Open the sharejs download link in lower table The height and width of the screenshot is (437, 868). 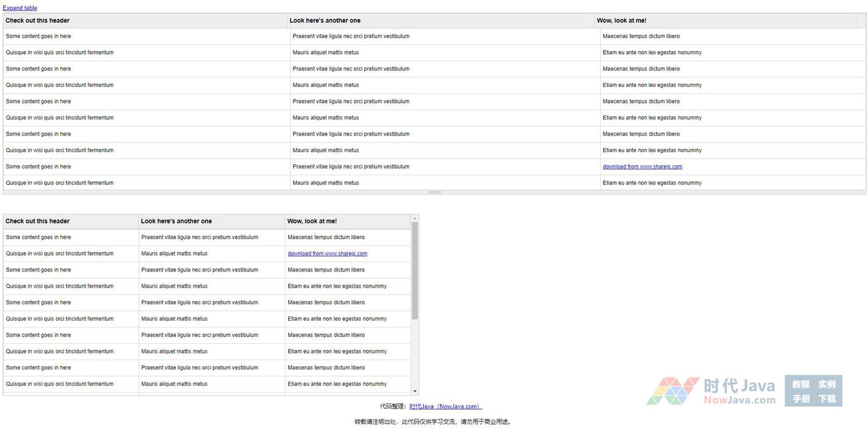pos(327,254)
